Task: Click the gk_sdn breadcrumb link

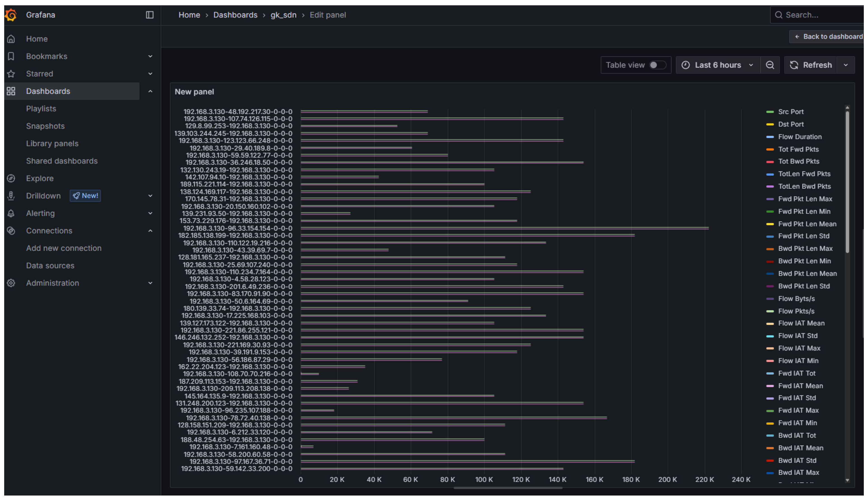Action: tap(283, 15)
